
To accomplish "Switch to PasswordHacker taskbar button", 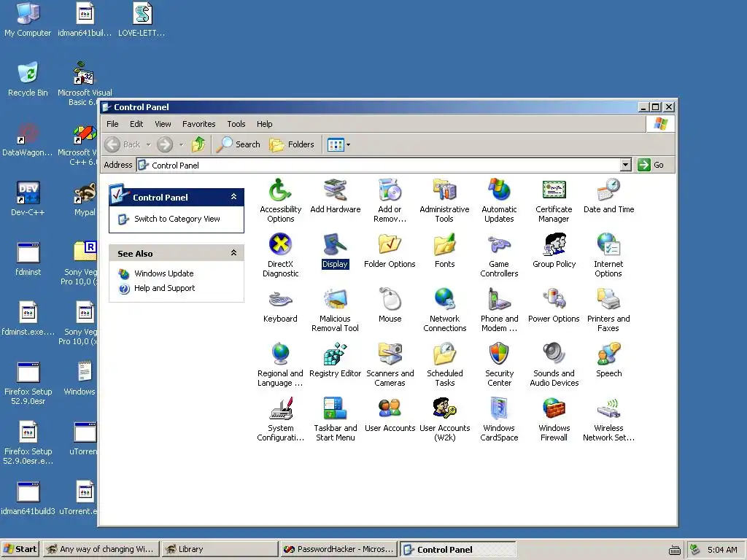I will pyautogui.click(x=339, y=549).
